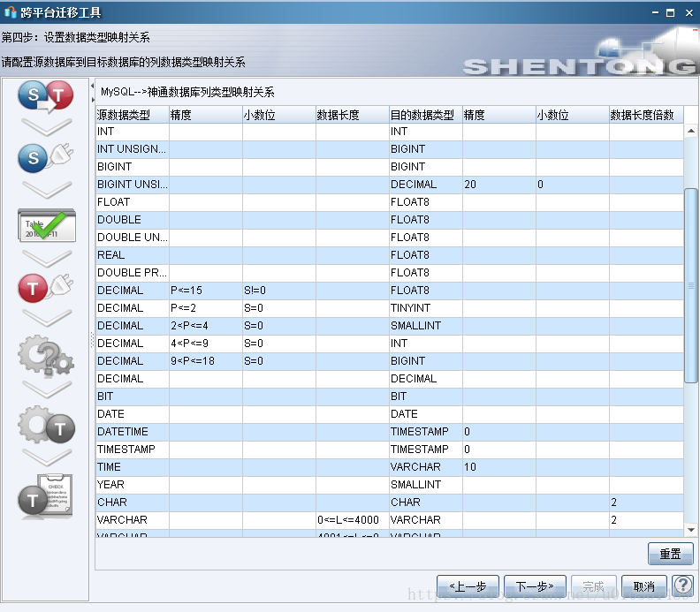Select the DATETIME source type cell

pyautogui.click(x=133, y=432)
